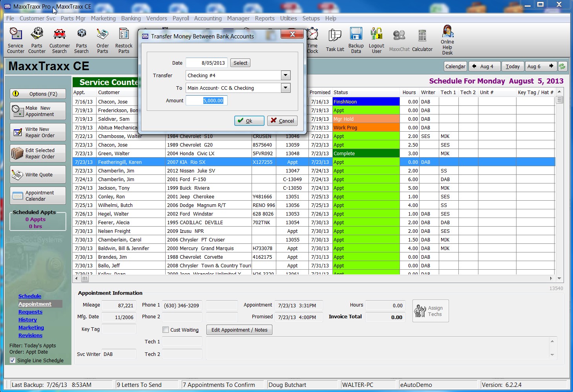Expand the To account dropdown
This screenshot has width=573, height=392.
click(286, 88)
